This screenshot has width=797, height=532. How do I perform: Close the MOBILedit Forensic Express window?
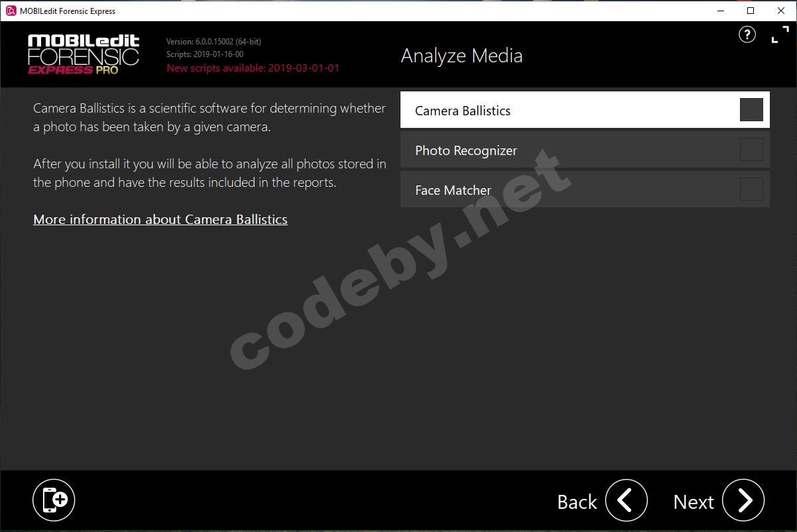click(x=781, y=11)
